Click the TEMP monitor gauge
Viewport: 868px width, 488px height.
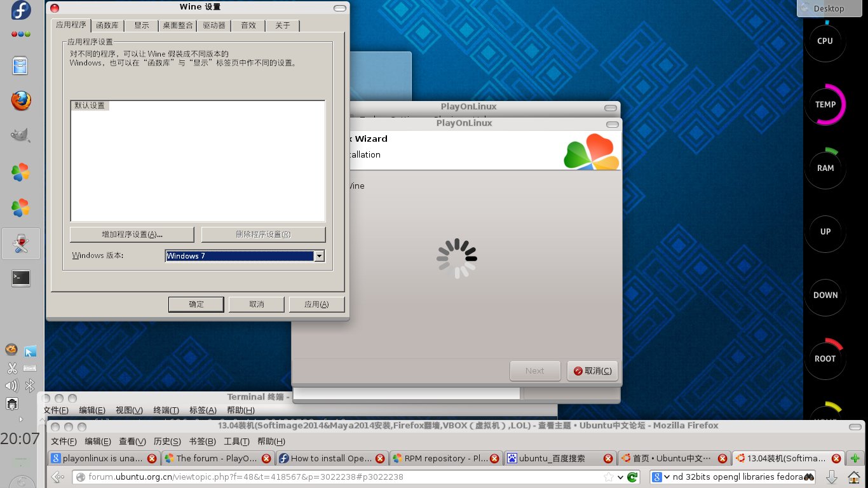click(x=825, y=104)
